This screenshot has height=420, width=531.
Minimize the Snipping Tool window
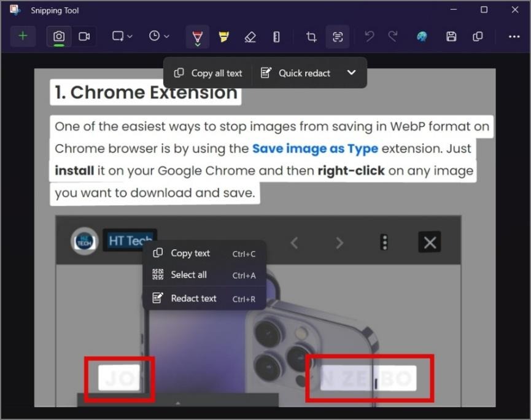coord(454,10)
